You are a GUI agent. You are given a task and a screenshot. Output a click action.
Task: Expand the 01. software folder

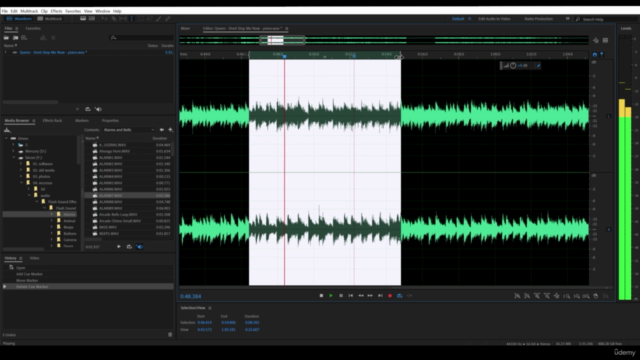pyautogui.click(x=21, y=164)
